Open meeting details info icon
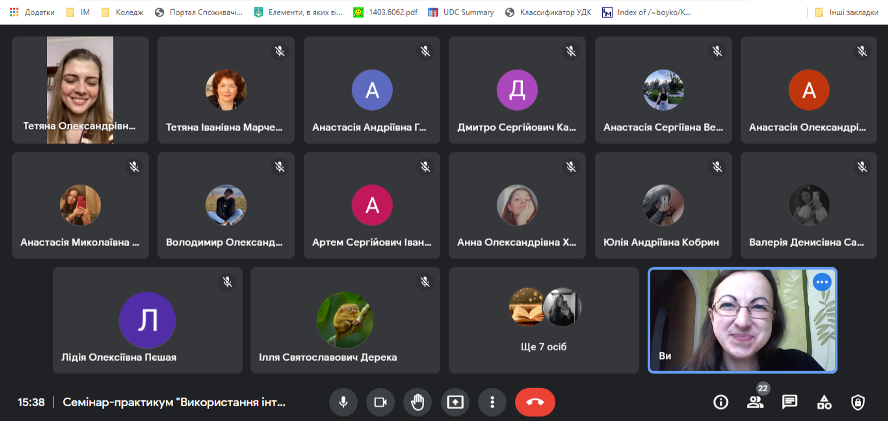This screenshot has width=888, height=421. pos(720,402)
